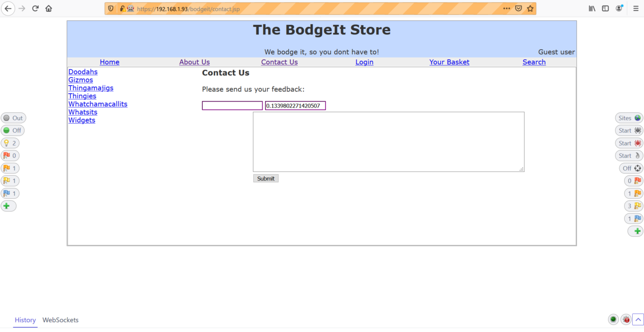
Task: Open left orange flag medium alerts 1
Action: tap(10, 169)
